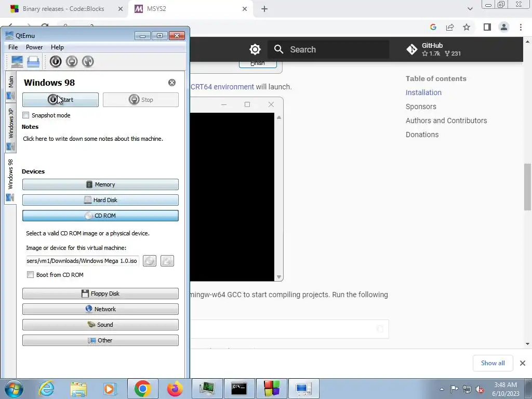Screen dimensions: 532x399
Task: Toggle the Chrome side panel icon
Action: coord(487,27)
